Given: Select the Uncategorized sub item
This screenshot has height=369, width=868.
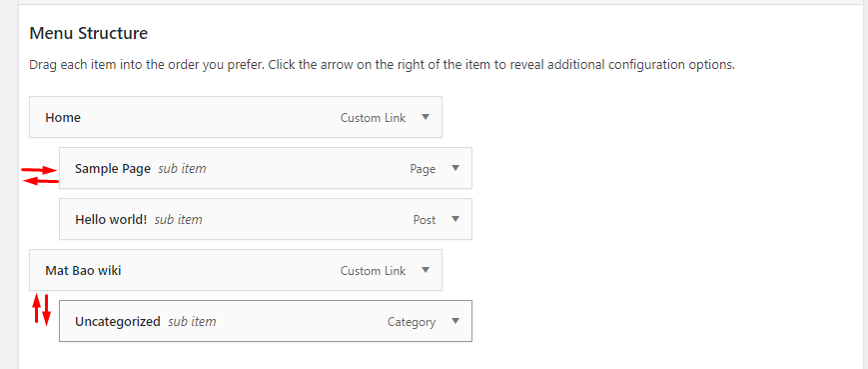Looking at the screenshot, I should [265, 321].
